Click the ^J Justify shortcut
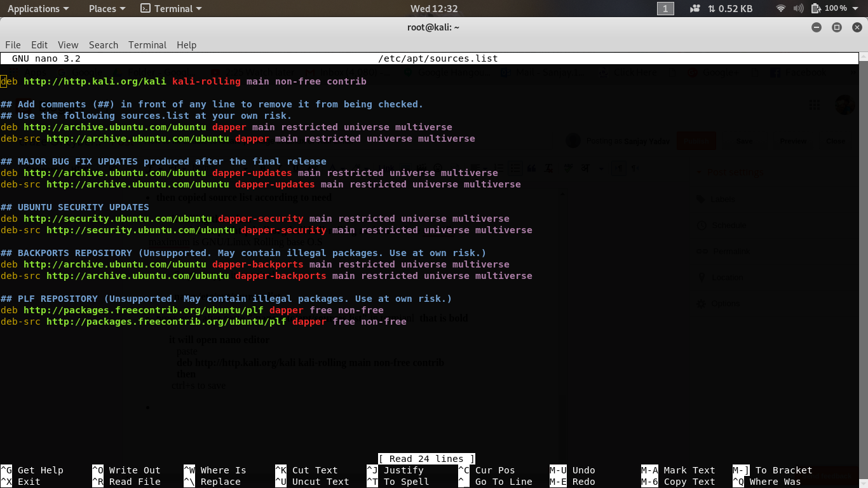Screen dimensions: 868x488 click(395, 470)
